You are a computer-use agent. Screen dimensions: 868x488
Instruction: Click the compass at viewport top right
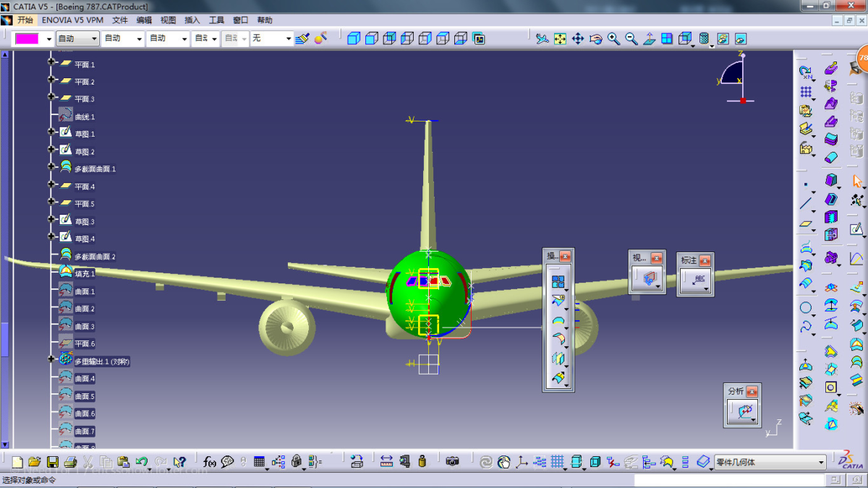(735, 78)
